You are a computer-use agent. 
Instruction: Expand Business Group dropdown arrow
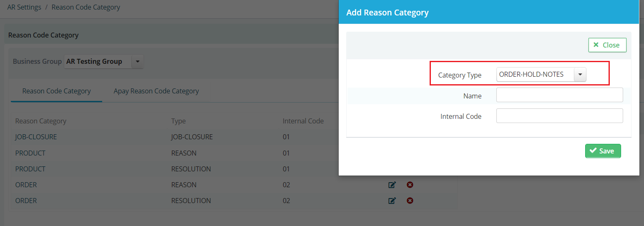click(x=138, y=62)
